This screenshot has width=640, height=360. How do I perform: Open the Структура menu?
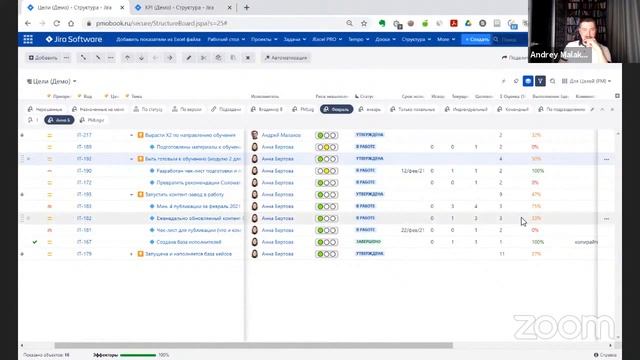[x=416, y=39]
